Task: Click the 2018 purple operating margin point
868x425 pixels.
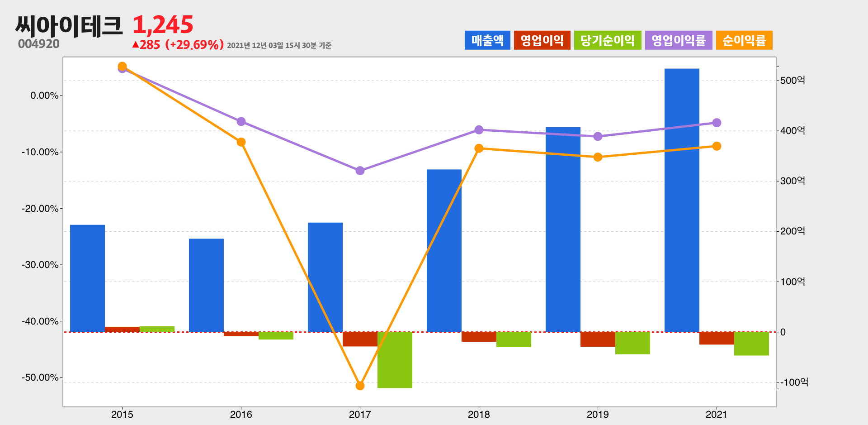Action: 479,130
